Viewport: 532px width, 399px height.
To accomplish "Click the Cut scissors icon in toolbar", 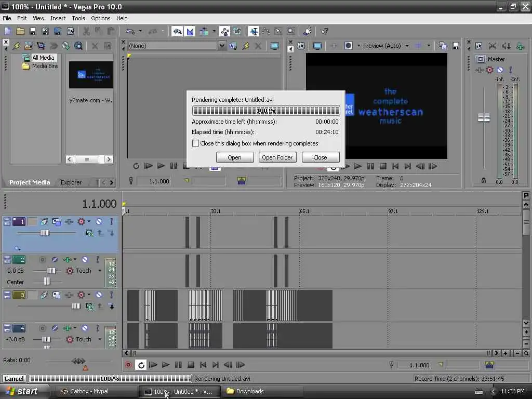I will pyautogui.click(x=86, y=32).
